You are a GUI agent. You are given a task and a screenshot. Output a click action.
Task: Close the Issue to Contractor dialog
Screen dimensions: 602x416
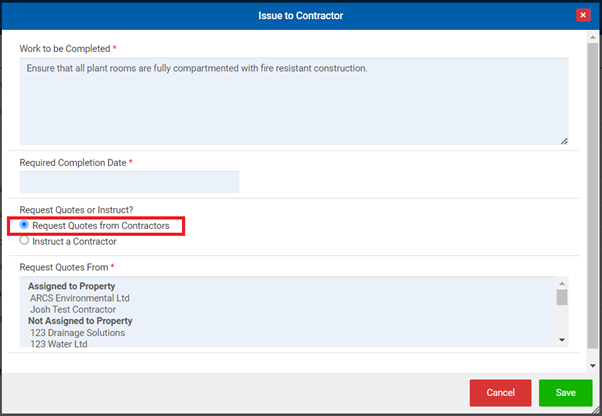(583, 15)
